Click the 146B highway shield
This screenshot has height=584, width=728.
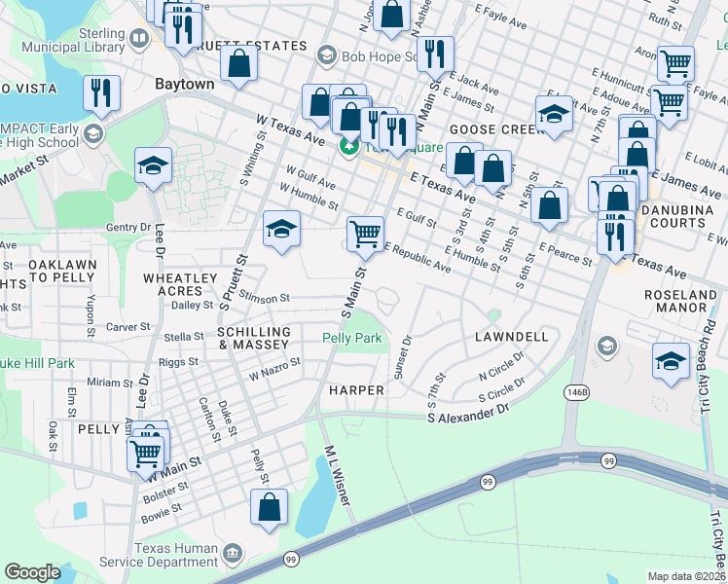click(576, 392)
